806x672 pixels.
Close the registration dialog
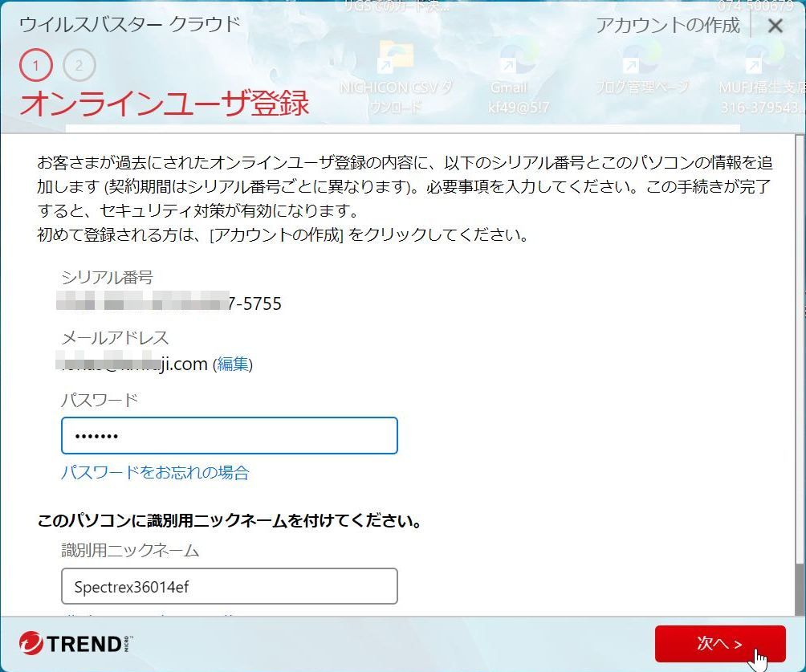[x=775, y=26]
